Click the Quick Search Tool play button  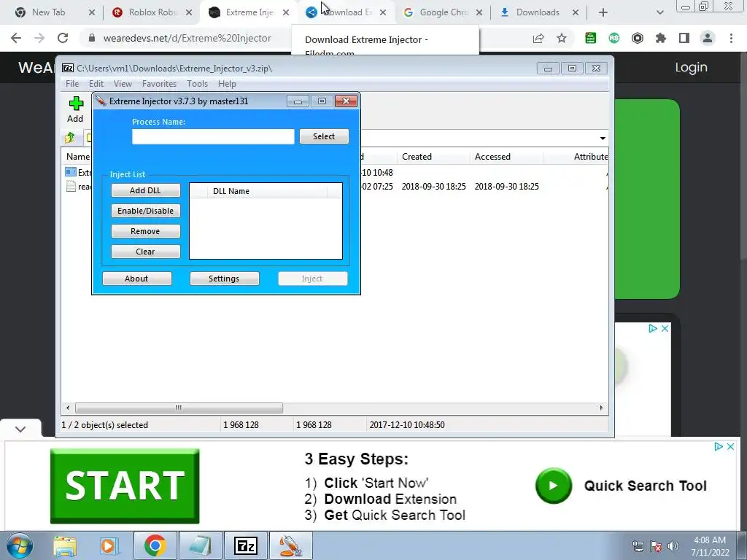click(x=553, y=486)
